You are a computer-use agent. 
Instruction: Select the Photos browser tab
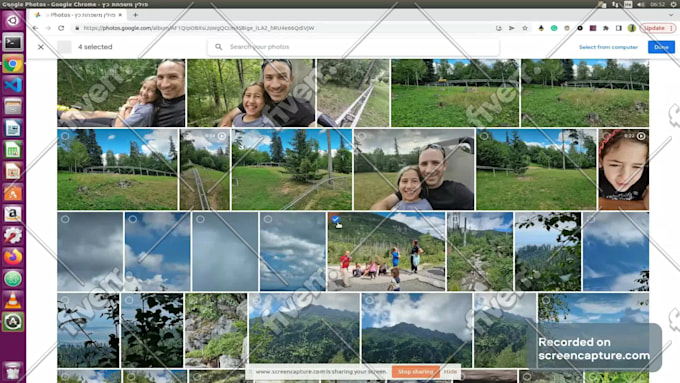click(78, 15)
